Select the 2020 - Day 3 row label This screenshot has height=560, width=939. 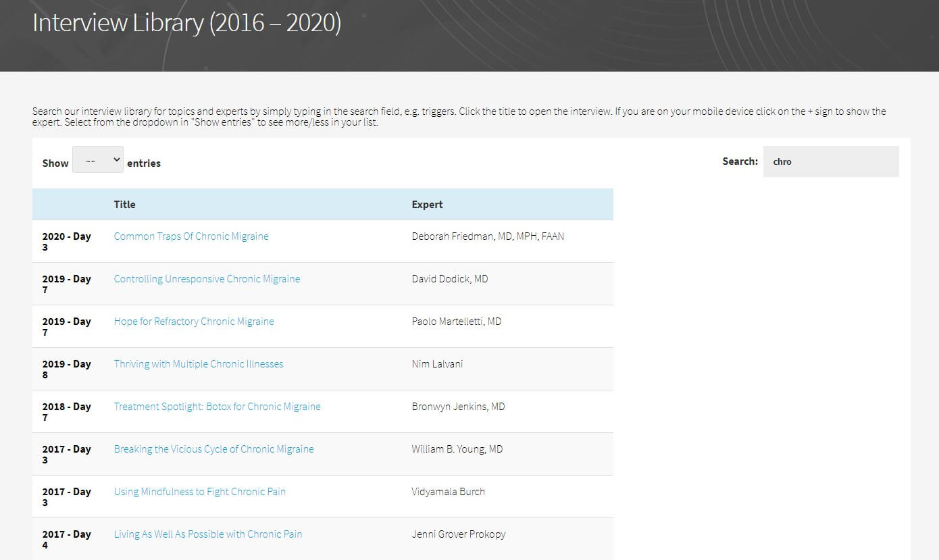[x=66, y=241]
